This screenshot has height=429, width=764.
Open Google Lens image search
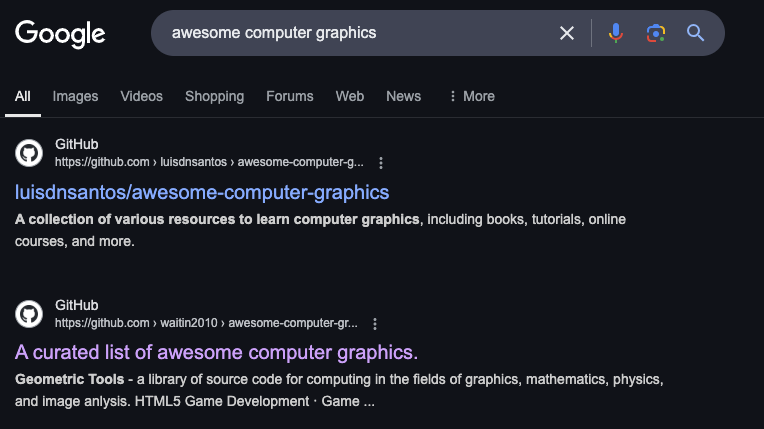pos(656,33)
